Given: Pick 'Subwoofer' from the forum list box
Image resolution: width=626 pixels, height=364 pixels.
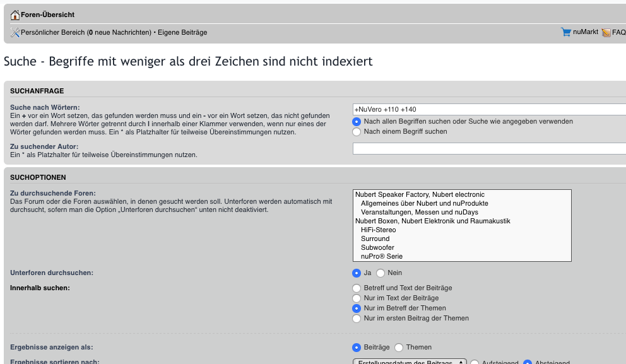Looking at the screenshot, I should click(377, 248).
